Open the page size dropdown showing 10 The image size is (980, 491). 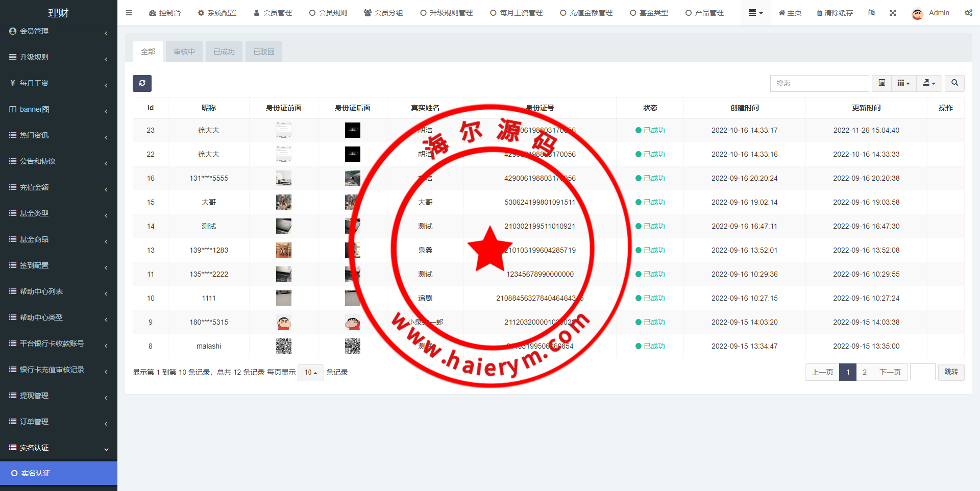pos(310,373)
